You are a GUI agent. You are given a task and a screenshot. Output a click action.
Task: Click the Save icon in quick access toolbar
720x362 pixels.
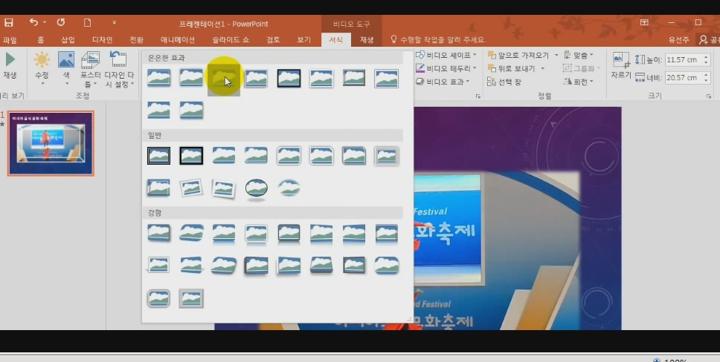coord(8,23)
